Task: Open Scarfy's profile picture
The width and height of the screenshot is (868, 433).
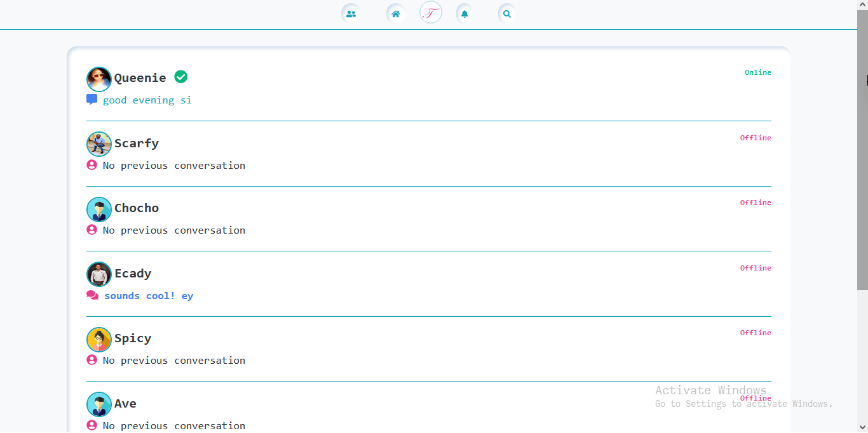Action: [99, 144]
